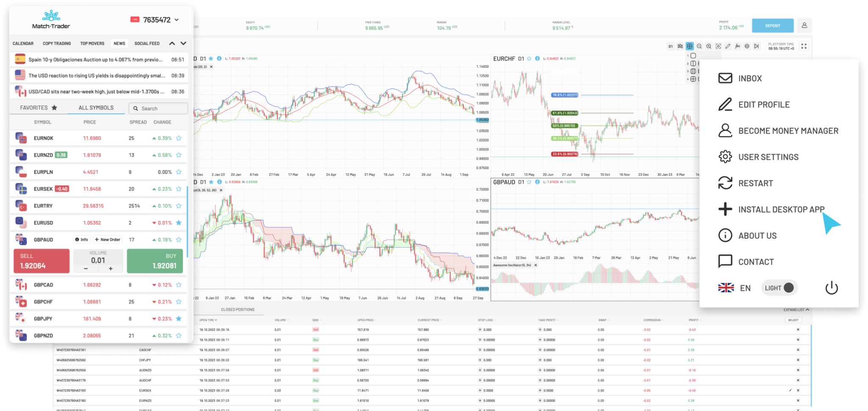Open USER SETTINGS from the profile menu
Viewport: 868px width, 411px height.
(768, 157)
